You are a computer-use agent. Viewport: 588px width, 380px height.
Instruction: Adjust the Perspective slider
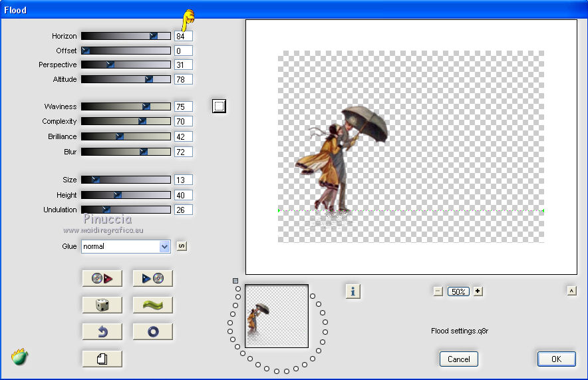(x=126, y=65)
